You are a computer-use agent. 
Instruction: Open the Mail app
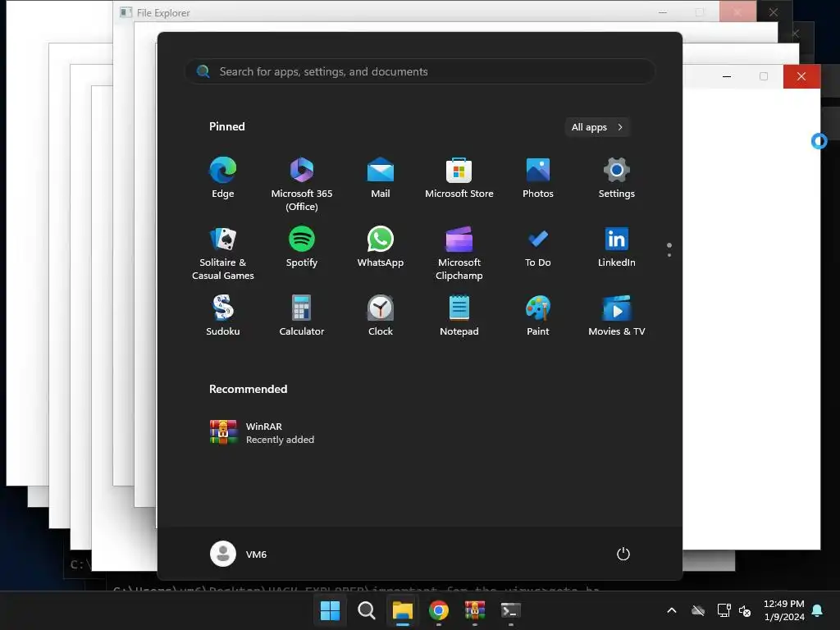pos(381,178)
